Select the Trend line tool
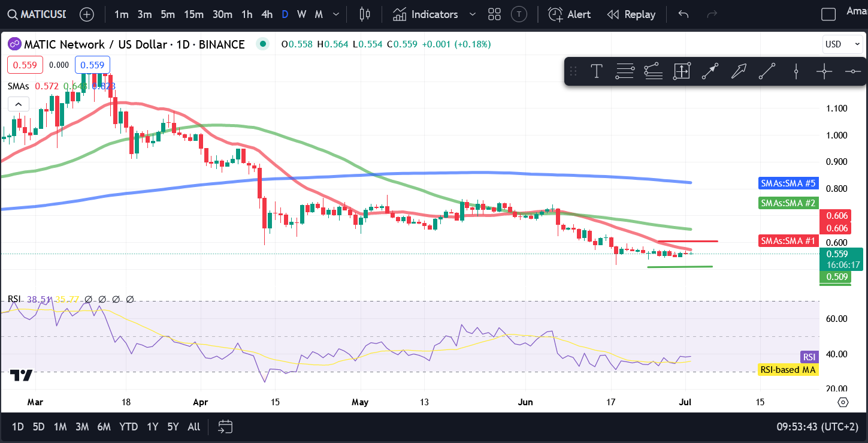 [767, 72]
